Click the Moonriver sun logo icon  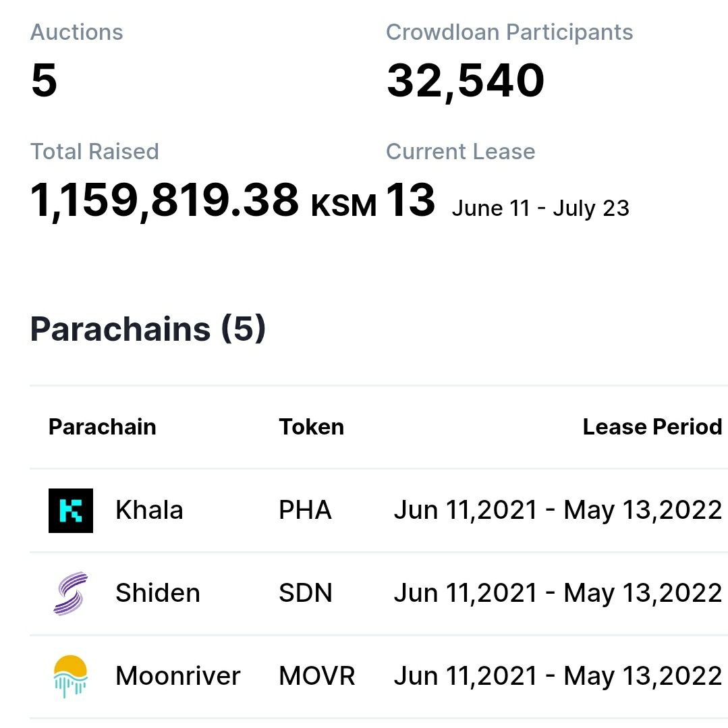point(71,677)
